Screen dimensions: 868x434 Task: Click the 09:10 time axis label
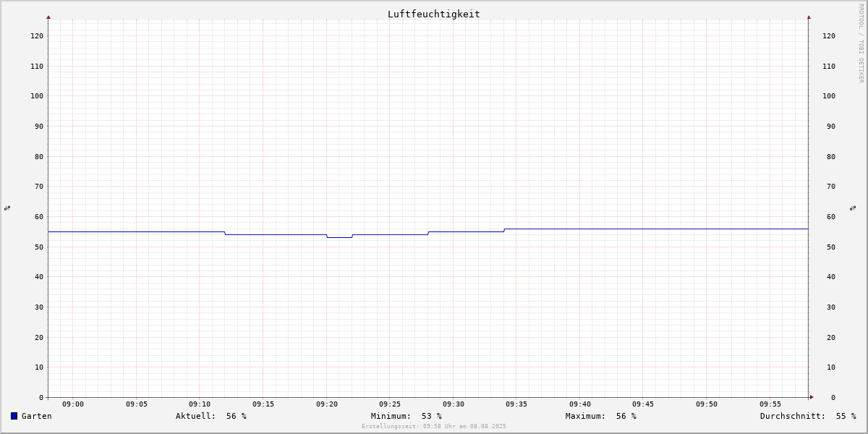200,404
